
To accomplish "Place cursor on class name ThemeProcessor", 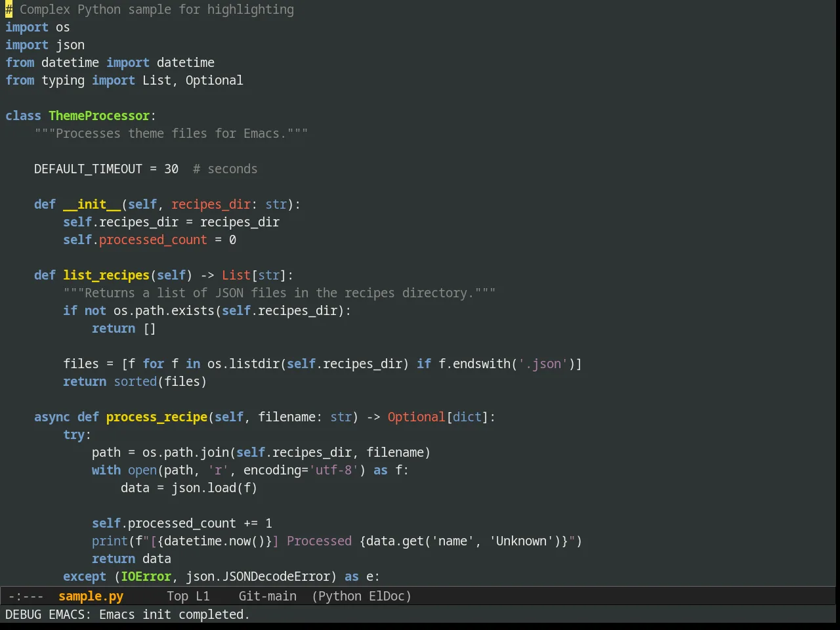I will 99,115.
